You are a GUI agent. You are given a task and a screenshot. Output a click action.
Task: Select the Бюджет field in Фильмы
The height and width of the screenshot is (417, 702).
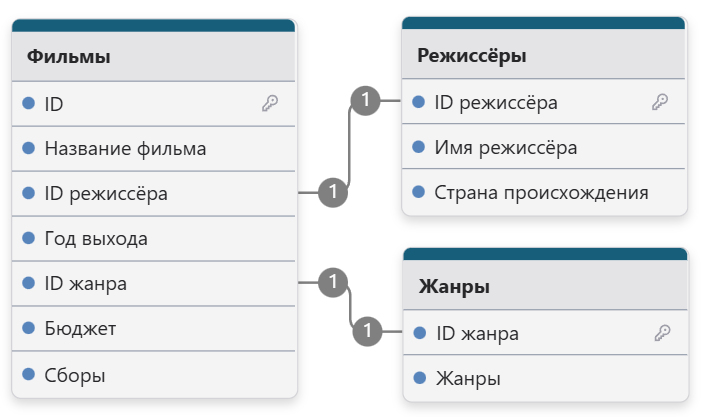[x=154, y=328]
